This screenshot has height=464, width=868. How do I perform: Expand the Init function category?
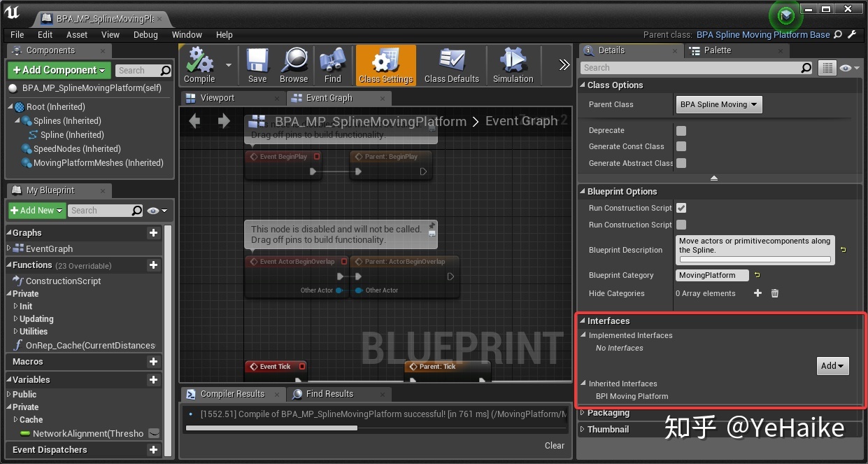point(16,307)
